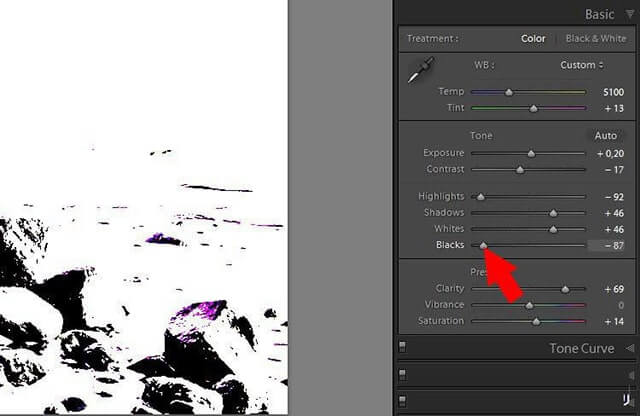Toggle the switch below Tone Curve
The image size is (640, 416).
(x=402, y=375)
